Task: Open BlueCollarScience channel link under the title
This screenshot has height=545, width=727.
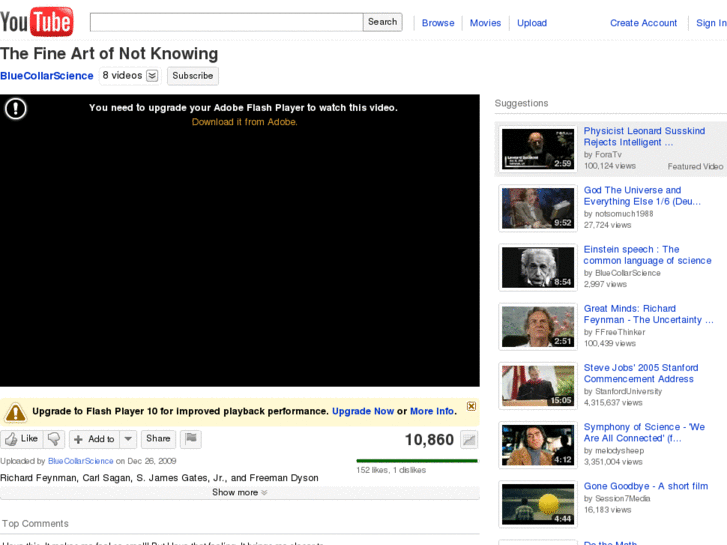Action: click(x=47, y=76)
